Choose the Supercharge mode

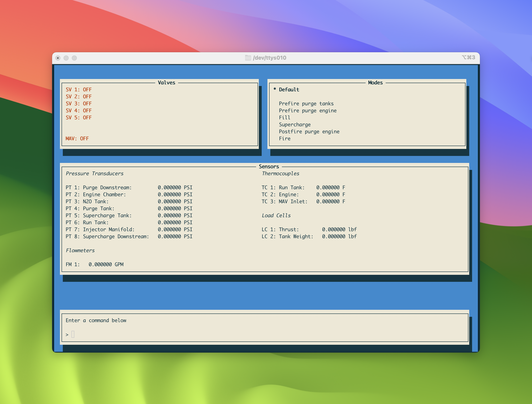(295, 125)
